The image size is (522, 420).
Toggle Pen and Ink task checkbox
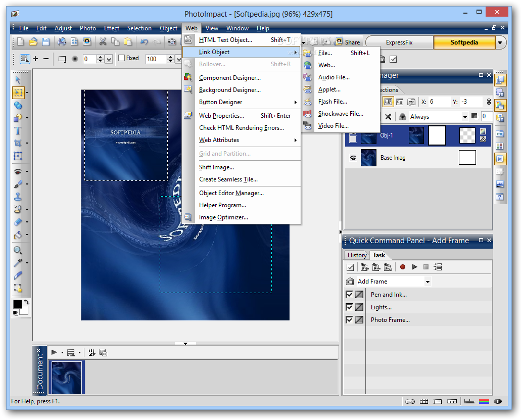pyautogui.click(x=349, y=295)
